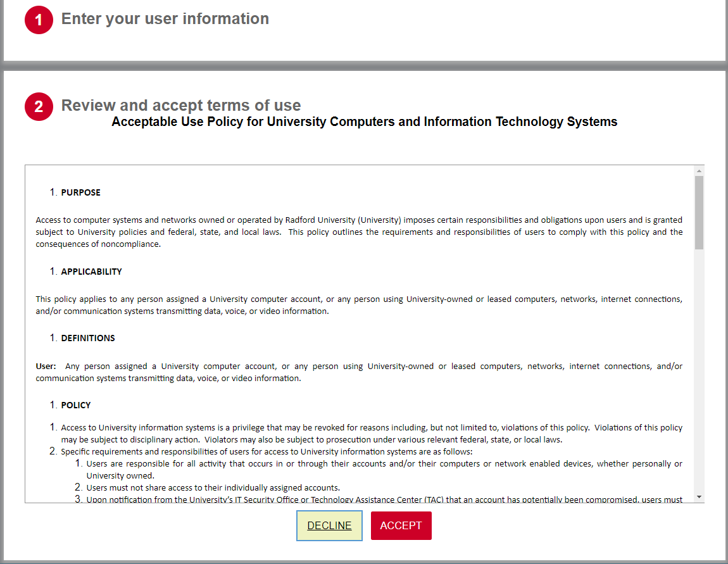Open step 1 Enter your user information
Screen dimensions: 728x564
(x=165, y=19)
